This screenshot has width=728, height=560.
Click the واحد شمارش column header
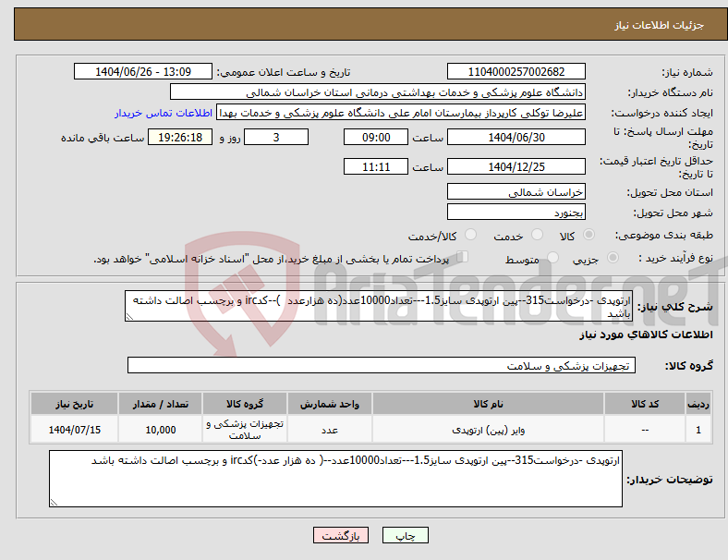330,404
